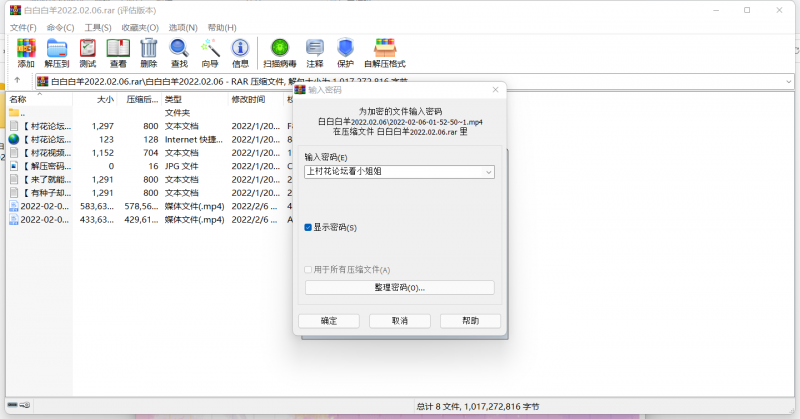Uncheck the 显示密码 checkbox
This screenshot has height=419, width=800.
(309, 228)
